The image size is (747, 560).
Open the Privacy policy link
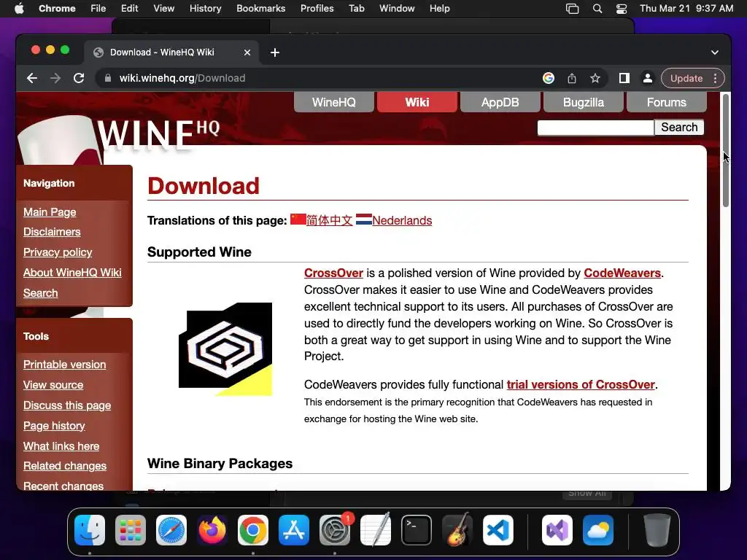click(58, 252)
